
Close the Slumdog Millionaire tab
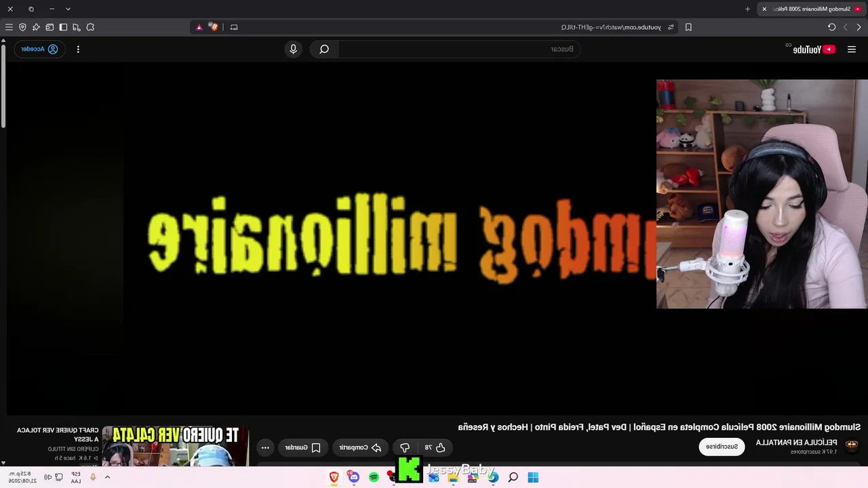point(764,9)
